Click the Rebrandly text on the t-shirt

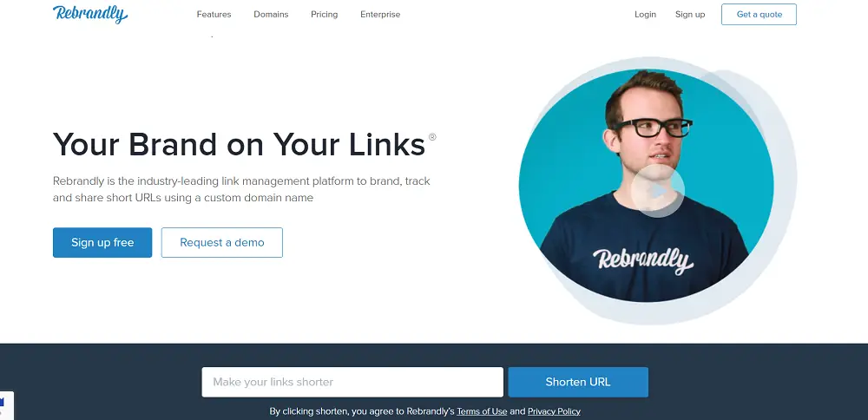pyautogui.click(x=642, y=260)
